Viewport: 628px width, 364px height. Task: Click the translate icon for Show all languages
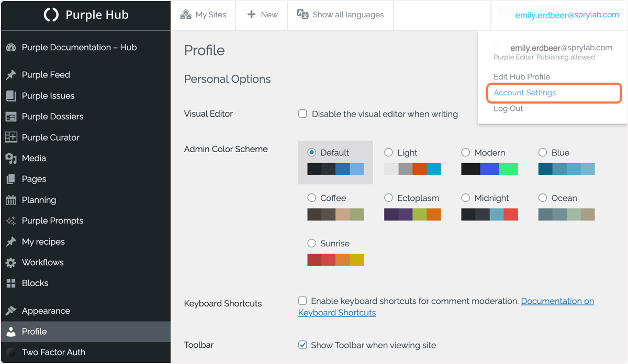[x=302, y=15]
